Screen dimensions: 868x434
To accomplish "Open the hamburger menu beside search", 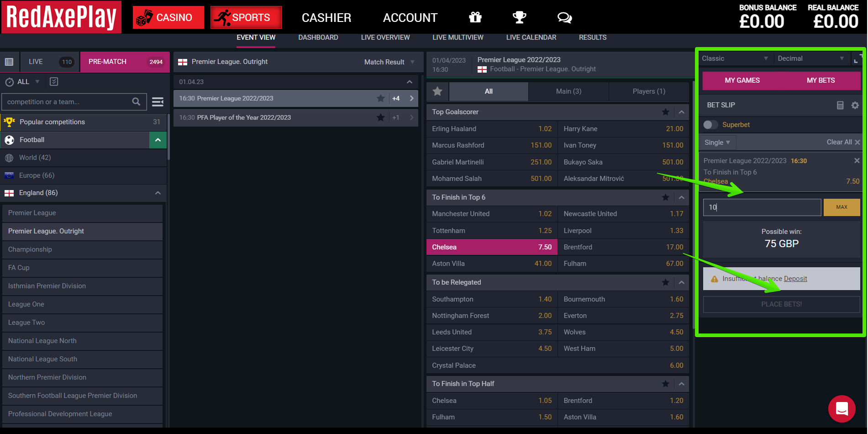I will coord(158,101).
